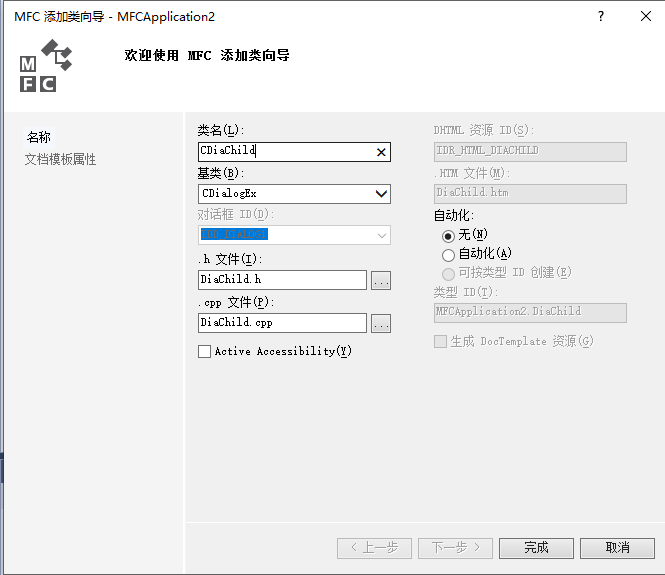Click the 完成 finish button

(536, 548)
